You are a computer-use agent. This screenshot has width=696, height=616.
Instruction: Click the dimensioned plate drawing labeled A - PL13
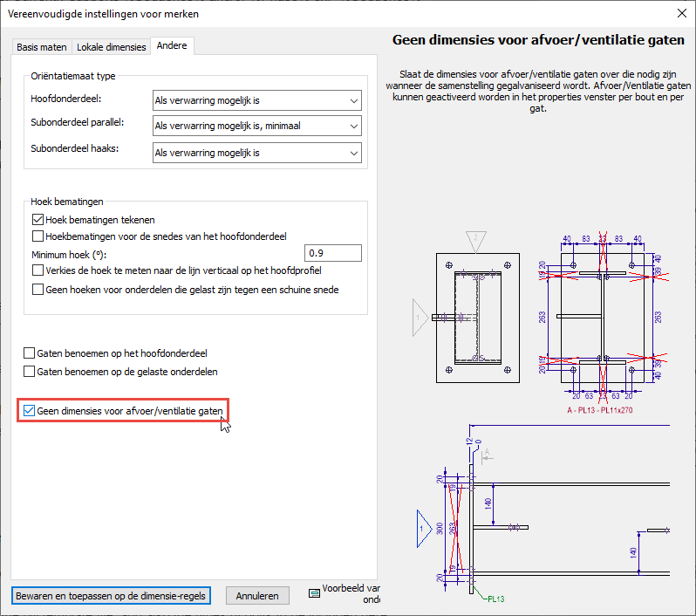[x=603, y=322]
